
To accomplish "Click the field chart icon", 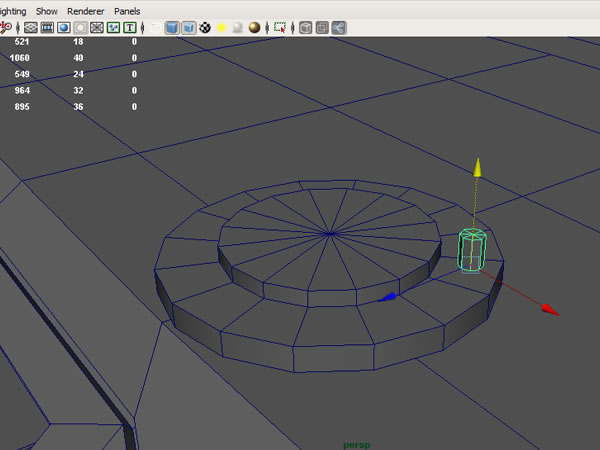I will [96, 27].
